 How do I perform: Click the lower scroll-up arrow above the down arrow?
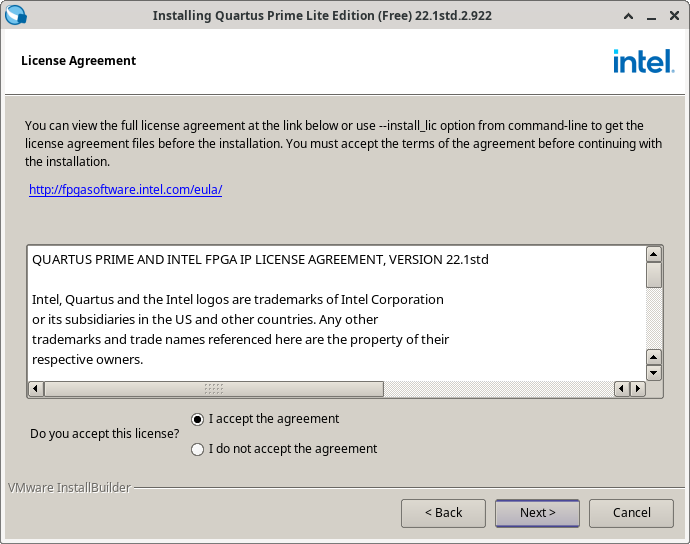[654, 357]
